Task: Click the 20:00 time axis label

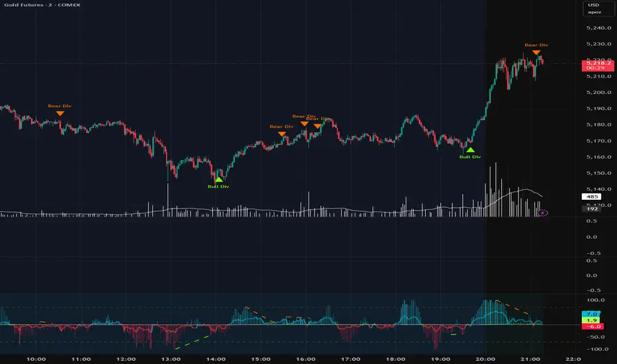Action: click(485, 359)
